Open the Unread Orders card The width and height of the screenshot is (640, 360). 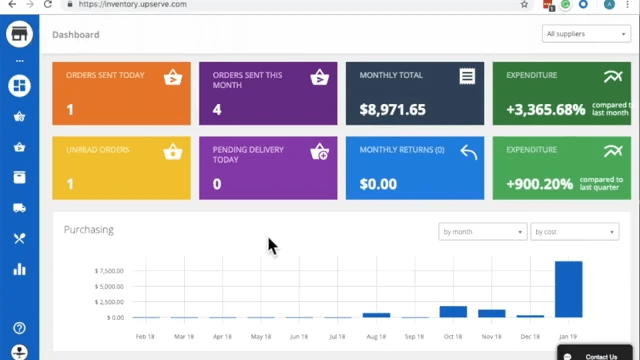[121, 168]
